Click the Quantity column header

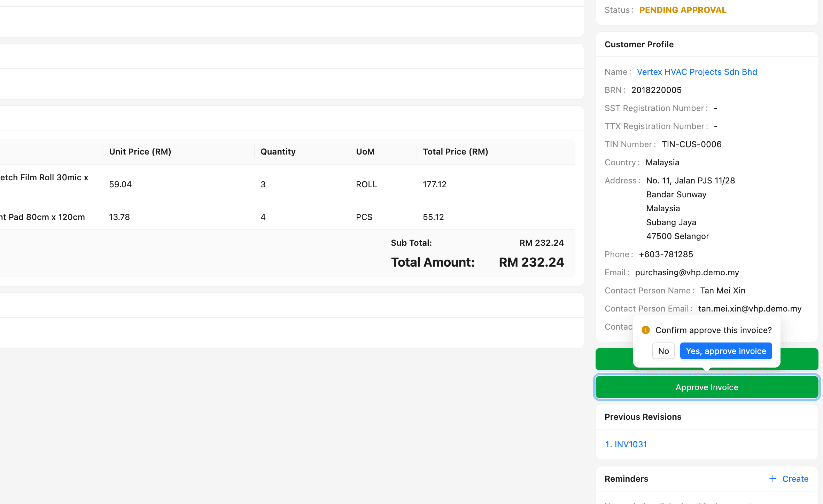coord(278,151)
